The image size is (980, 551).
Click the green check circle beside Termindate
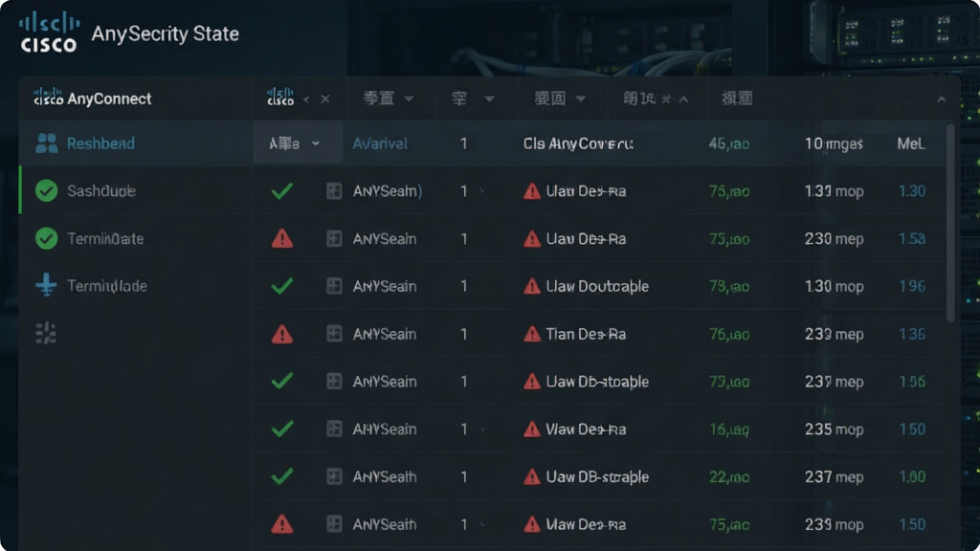(x=46, y=238)
